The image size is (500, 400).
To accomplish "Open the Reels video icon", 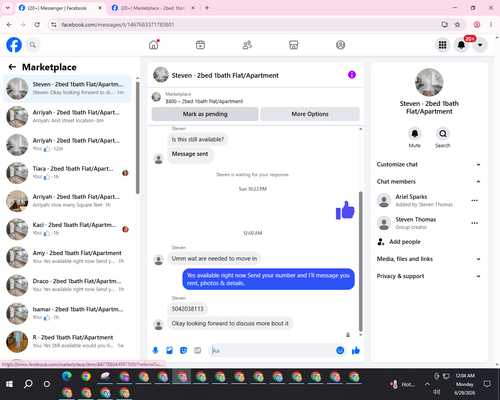I will point(200,45).
